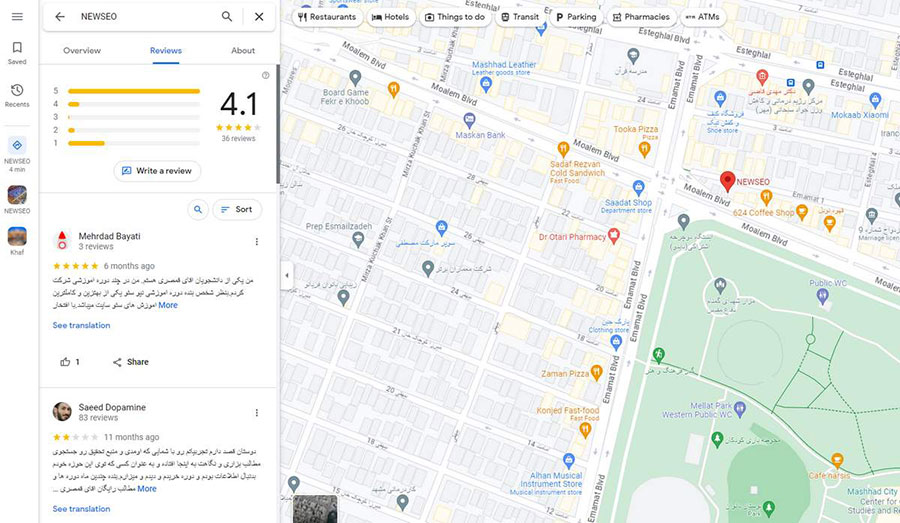Image resolution: width=900 pixels, height=523 pixels.
Task: See translation of Saeed Dopamine review
Action: 82,509
